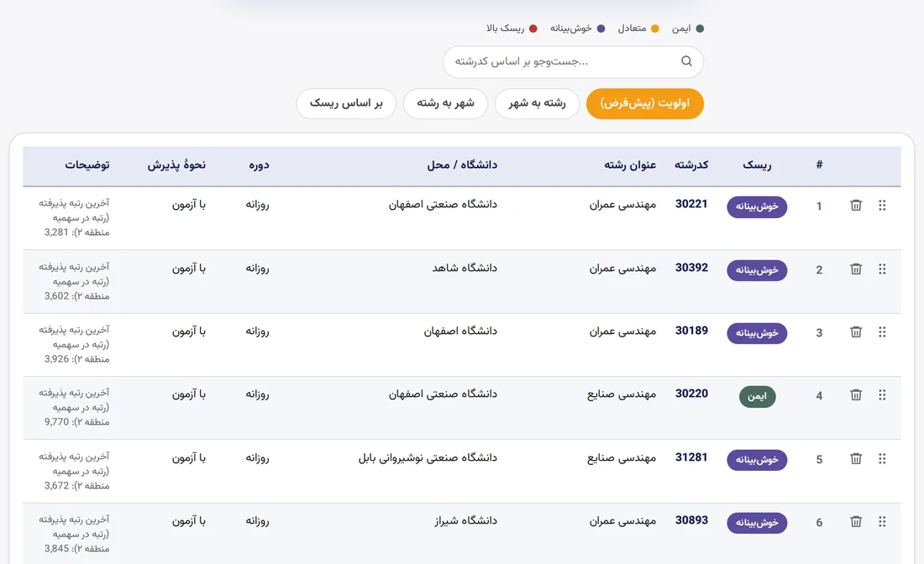Click مهندسی صنایع in row 4
This screenshot has height=564, width=924.
click(621, 394)
